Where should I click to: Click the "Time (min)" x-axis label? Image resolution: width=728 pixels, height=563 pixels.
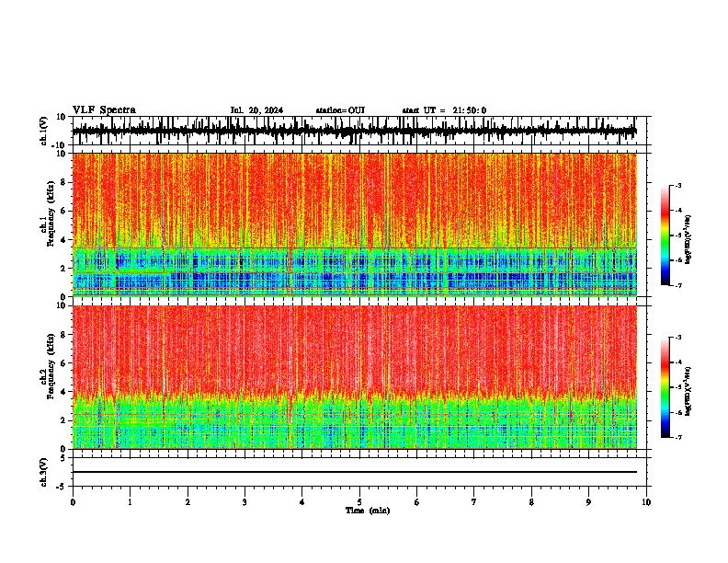[x=368, y=511]
